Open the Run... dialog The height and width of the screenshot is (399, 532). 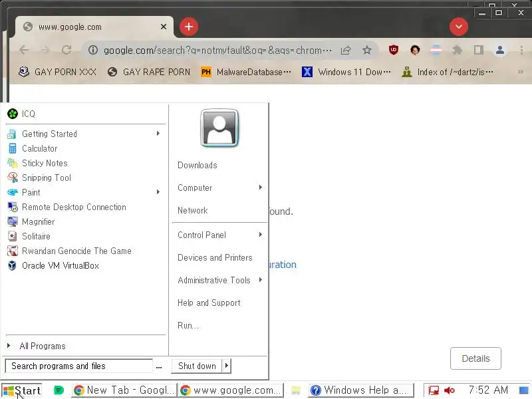[x=188, y=325]
